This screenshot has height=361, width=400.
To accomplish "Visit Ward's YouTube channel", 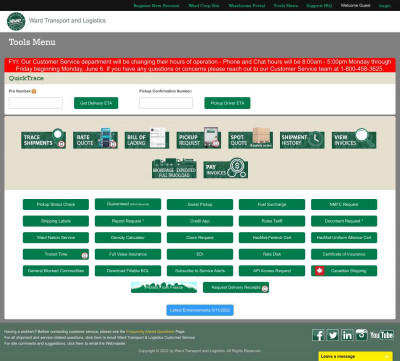I will tap(382, 335).
